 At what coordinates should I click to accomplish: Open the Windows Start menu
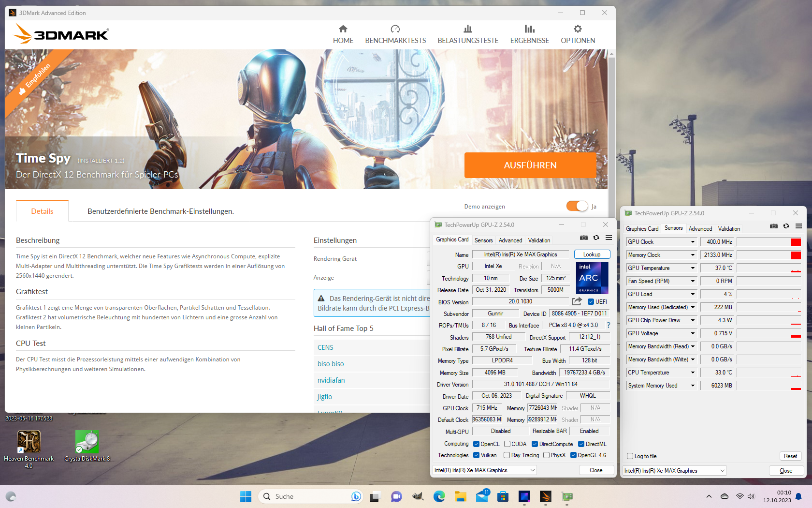246,496
